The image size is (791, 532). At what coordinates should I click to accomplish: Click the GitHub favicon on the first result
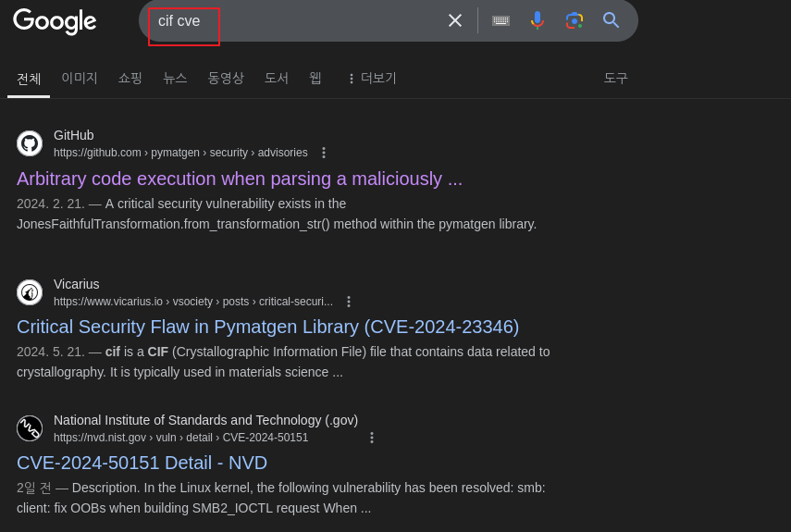[30, 143]
